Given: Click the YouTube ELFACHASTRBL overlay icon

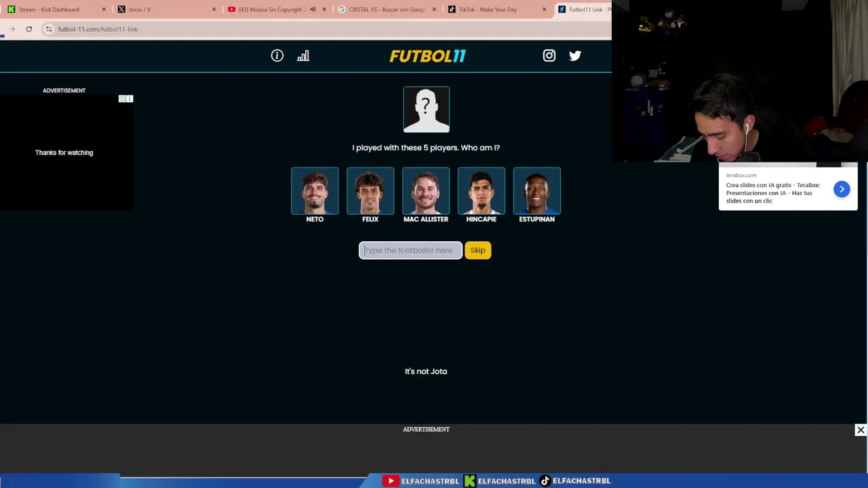Looking at the screenshot, I should point(391,481).
